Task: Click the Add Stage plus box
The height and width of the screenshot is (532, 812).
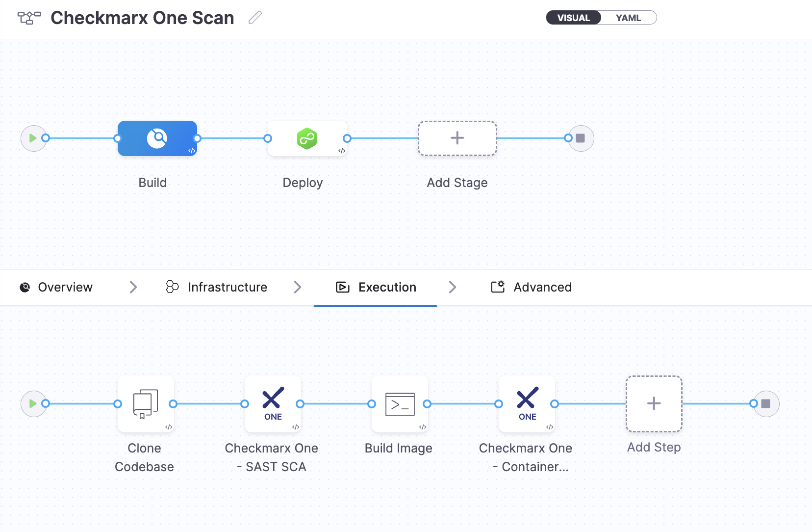Action: pyautogui.click(x=457, y=138)
